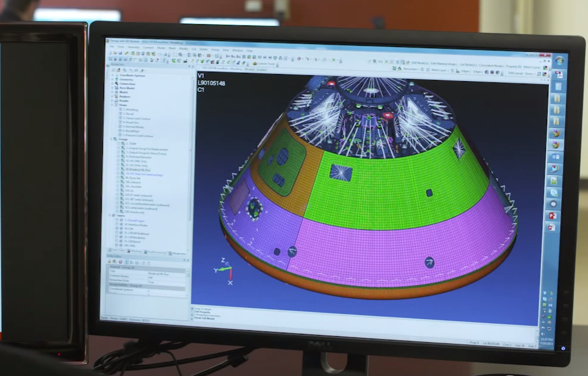Expand the Analyses item in the tree

point(112,97)
